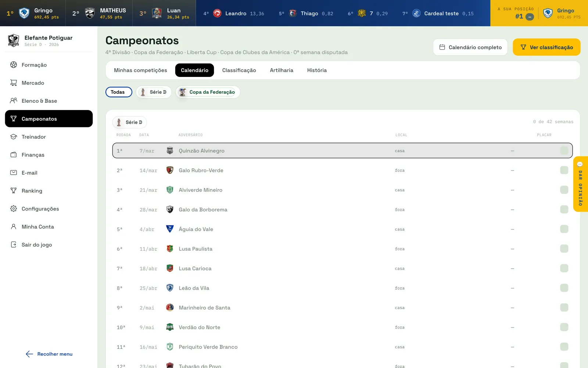The height and width of the screenshot is (368, 588).
Task: Switch to Minhas competições tab
Action: tap(140, 70)
